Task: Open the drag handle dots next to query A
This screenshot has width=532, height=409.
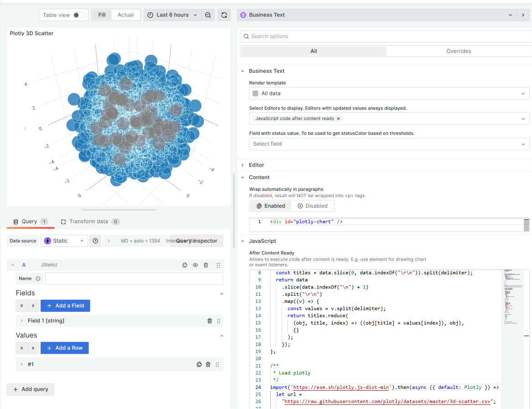Action: [x=217, y=265]
